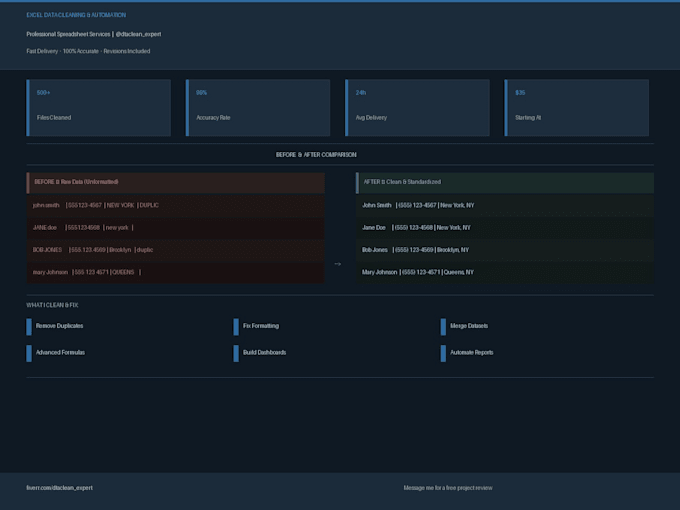Image resolution: width=680 pixels, height=510 pixels.
Task: Click the Excel Data Cleaning & Automation heading
Action: click(x=76, y=15)
